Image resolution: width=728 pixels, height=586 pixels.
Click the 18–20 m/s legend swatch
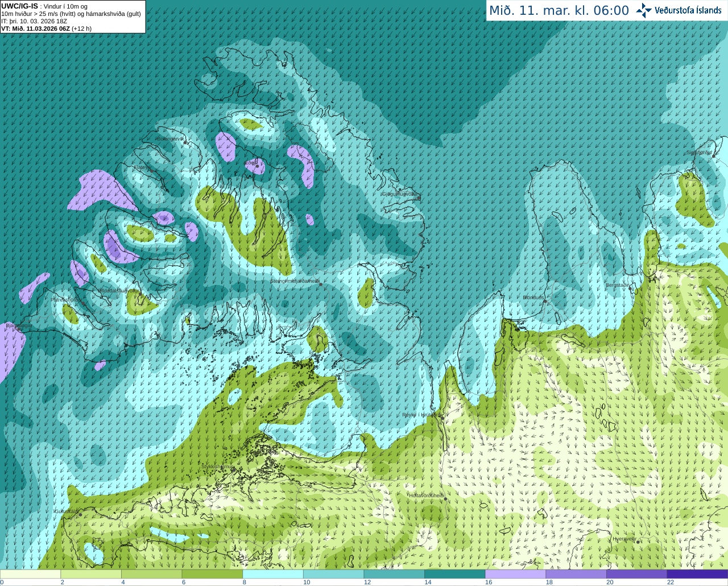coord(576,573)
